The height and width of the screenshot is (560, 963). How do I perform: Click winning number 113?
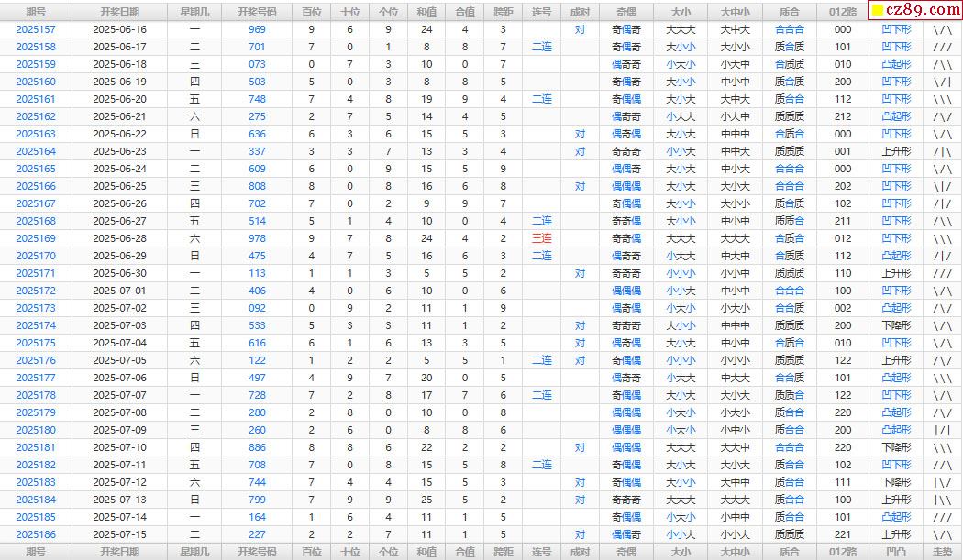coord(257,273)
